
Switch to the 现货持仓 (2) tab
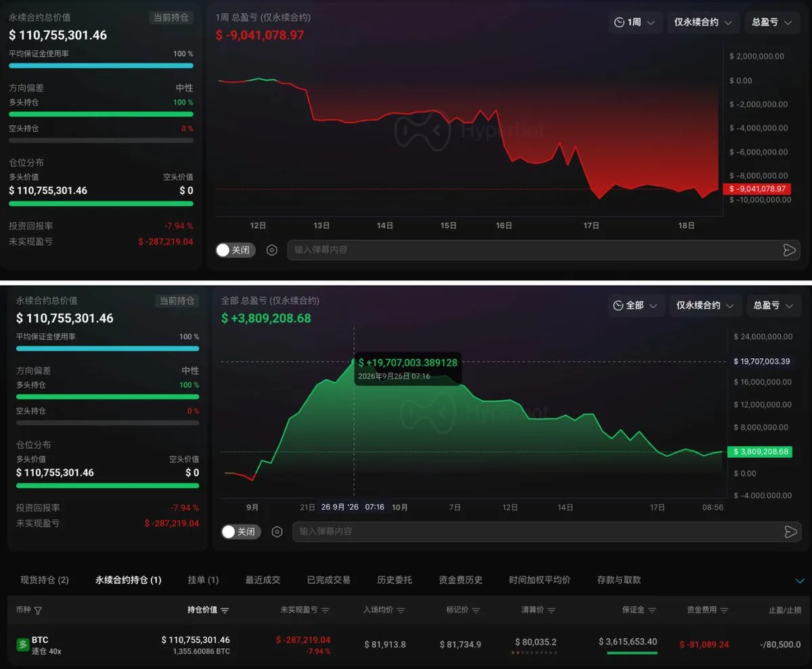[x=45, y=580]
